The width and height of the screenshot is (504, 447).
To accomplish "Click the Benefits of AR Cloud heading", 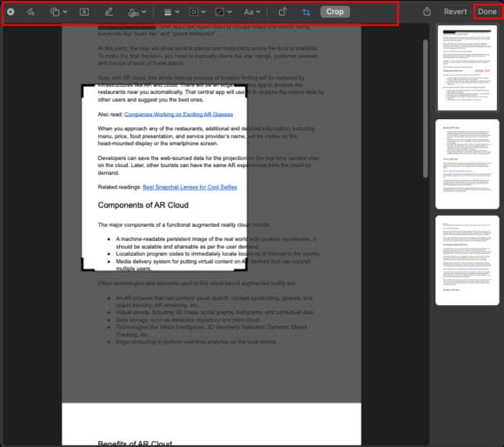I will (x=135, y=444).
